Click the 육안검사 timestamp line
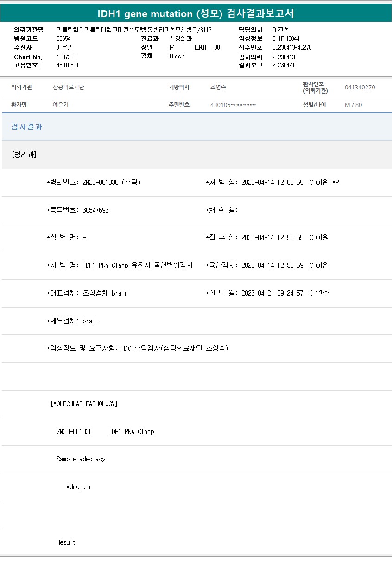This screenshot has width=392, height=574. (x=267, y=265)
